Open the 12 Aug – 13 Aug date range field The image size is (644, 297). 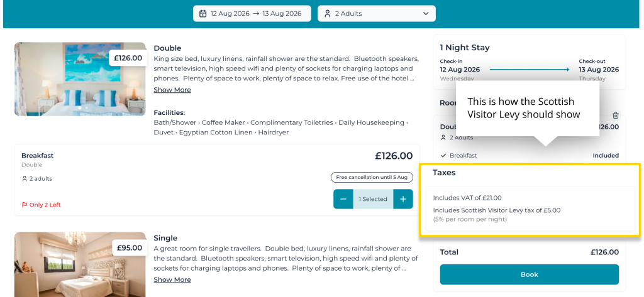(252, 13)
